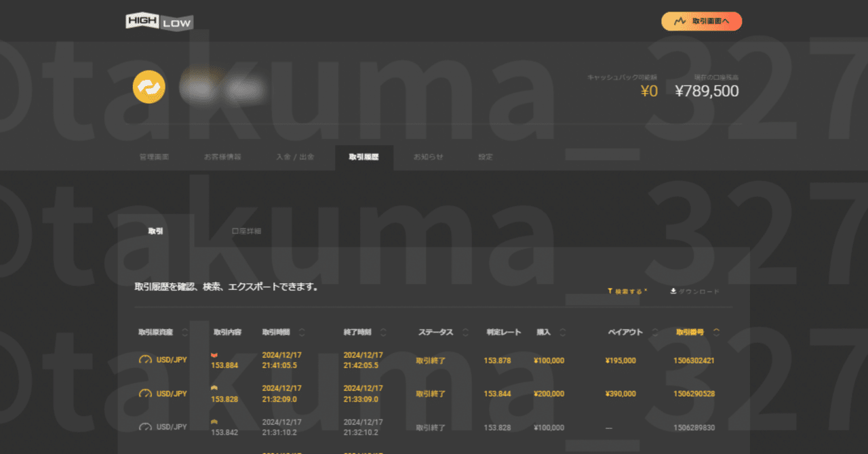The image size is (868, 454).
Task: Click the 取引画面へ button
Action: coord(701,21)
